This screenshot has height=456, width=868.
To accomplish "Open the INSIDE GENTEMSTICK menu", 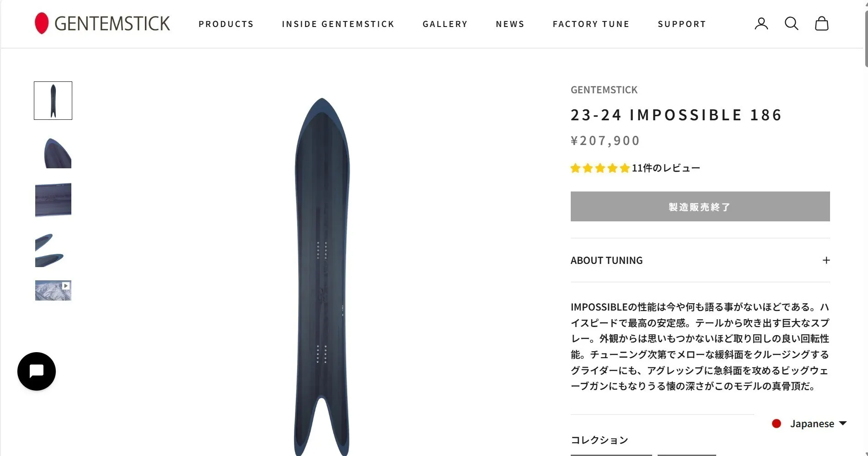I will (x=338, y=24).
